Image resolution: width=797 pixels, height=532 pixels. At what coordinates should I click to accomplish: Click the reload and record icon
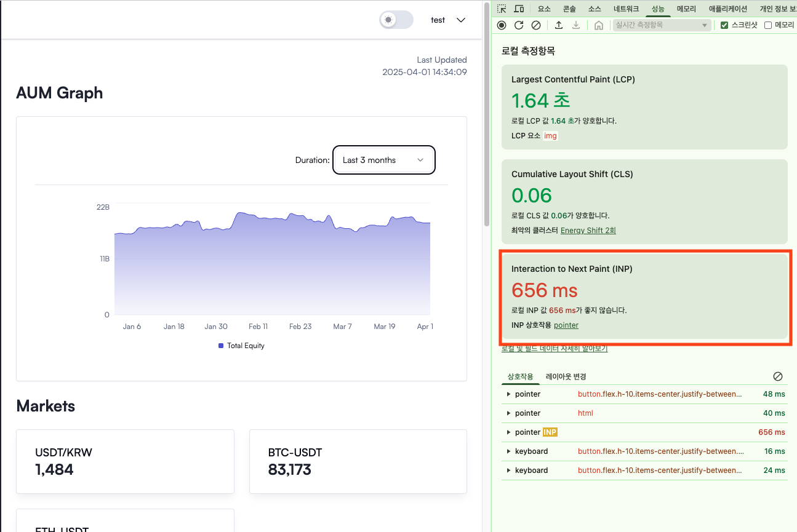pyautogui.click(x=519, y=25)
